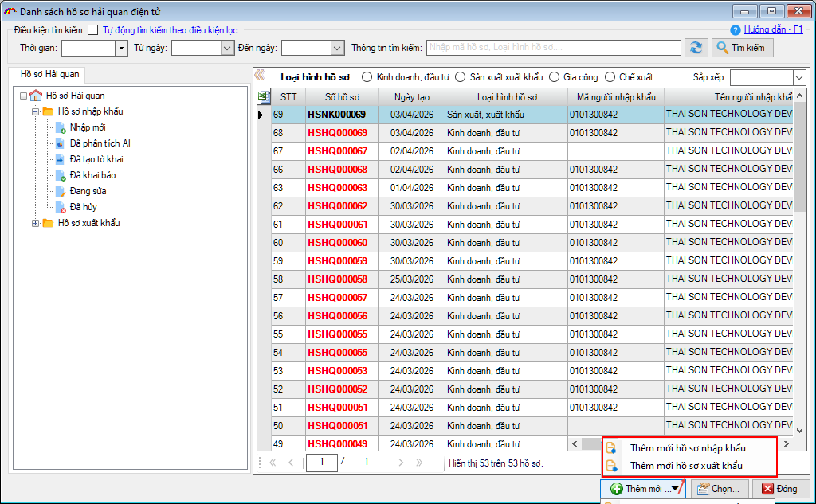Click the refresh icon next to search box
This screenshot has width=816, height=504.
[x=697, y=48]
